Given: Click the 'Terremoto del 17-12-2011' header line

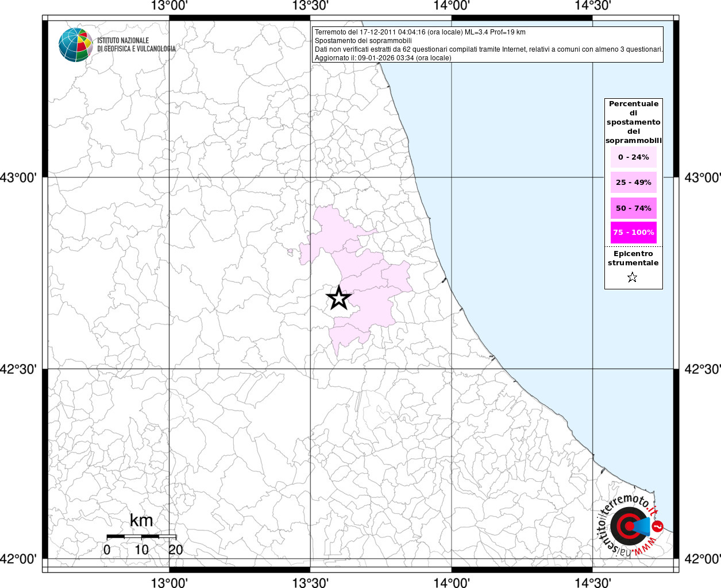Looking at the screenshot, I should click(x=420, y=32).
